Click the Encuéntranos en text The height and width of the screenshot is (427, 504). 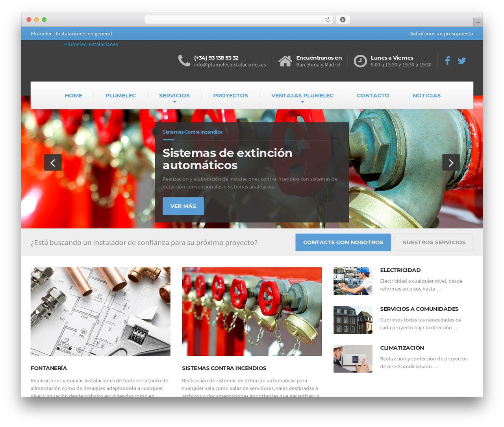tap(319, 58)
